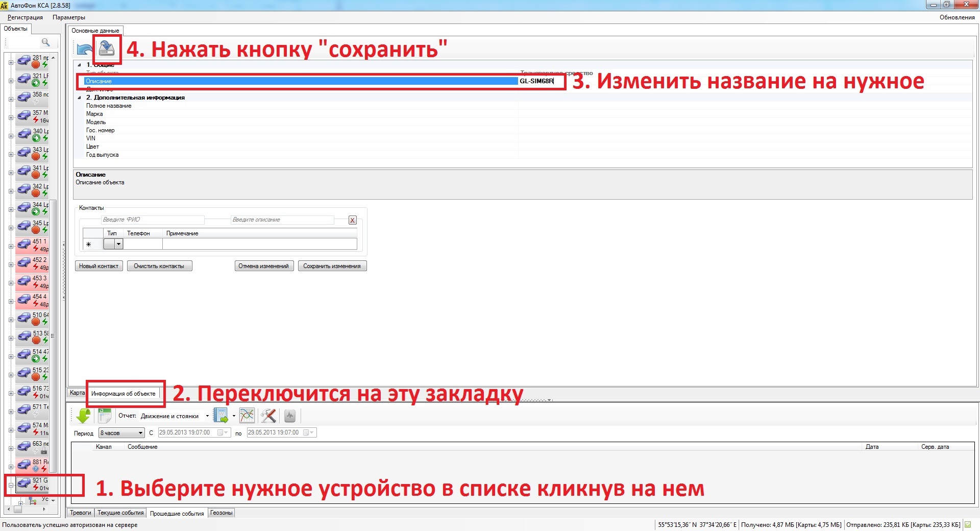The image size is (980, 531).
Task: Delete contact with the red X button
Action: click(x=352, y=220)
